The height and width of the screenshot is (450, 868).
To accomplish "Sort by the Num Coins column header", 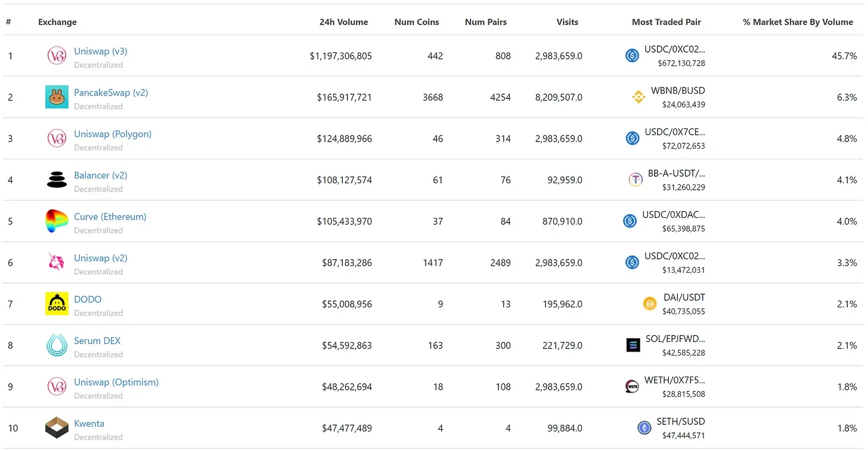I will coord(417,22).
